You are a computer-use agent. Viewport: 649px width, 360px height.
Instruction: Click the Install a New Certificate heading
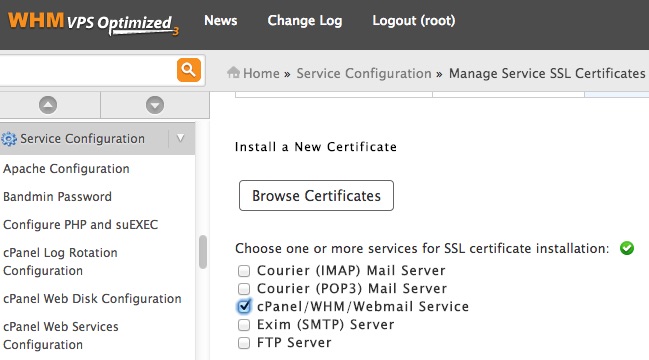pyautogui.click(x=316, y=147)
